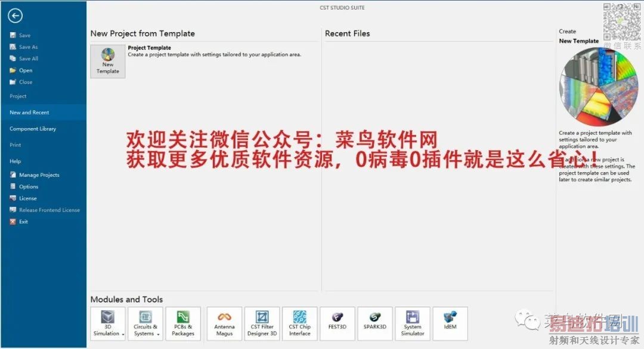644x349 pixels.
Task: Go back using the circled arrow
Action: (x=15, y=15)
